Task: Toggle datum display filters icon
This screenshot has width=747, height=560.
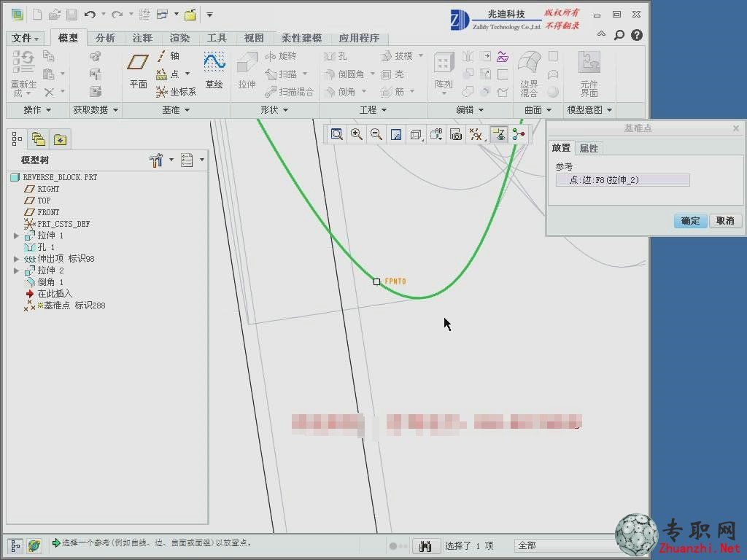Action: pyautogui.click(x=476, y=134)
